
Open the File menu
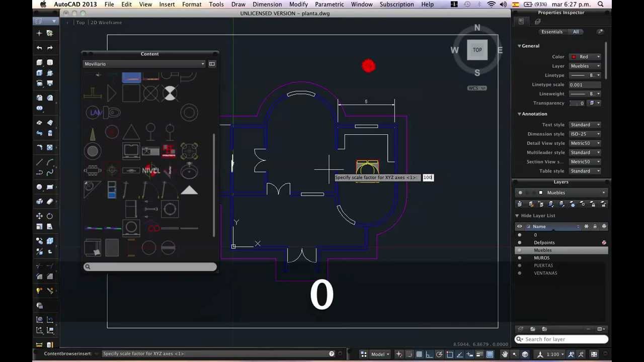coord(109,5)
